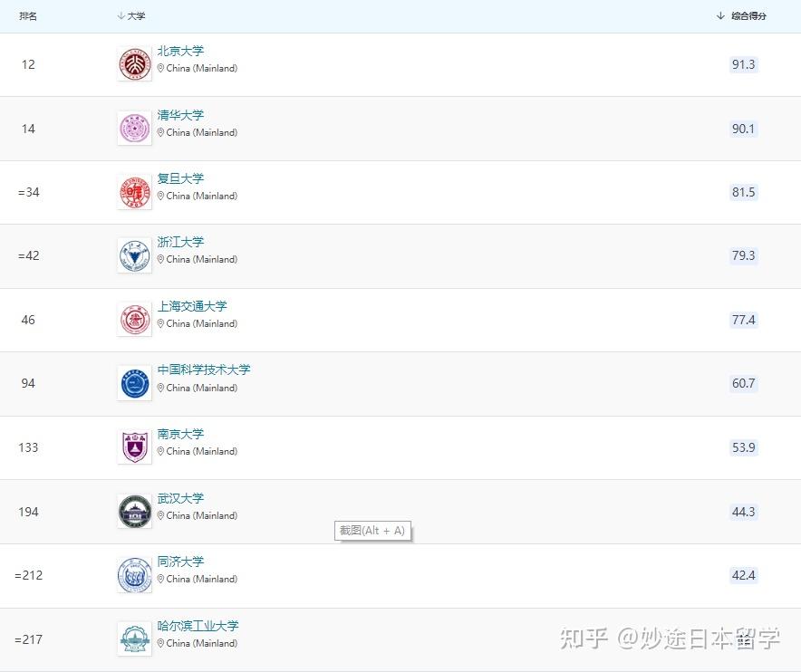Sort by the 大学 column arrow
Image resolution: width=801 pixels, height=672 pixels.
coord(121,15)
